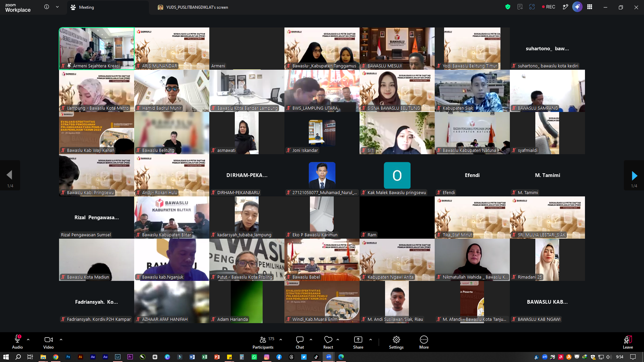Open the meeting info icon

47,7
